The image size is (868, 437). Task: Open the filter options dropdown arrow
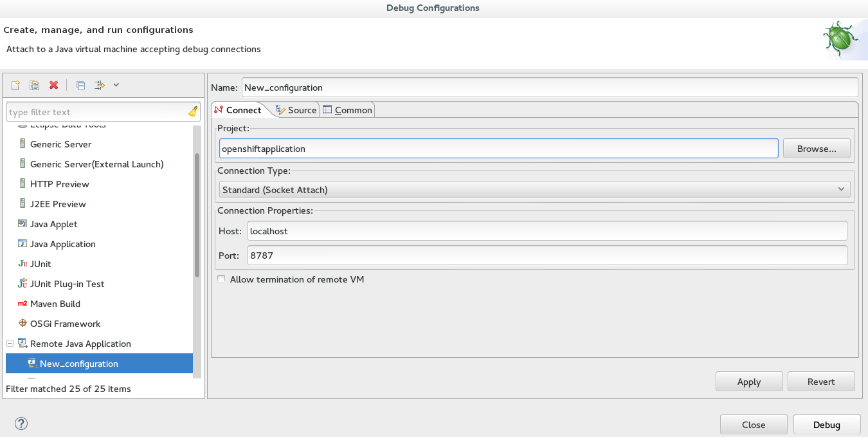116,85
